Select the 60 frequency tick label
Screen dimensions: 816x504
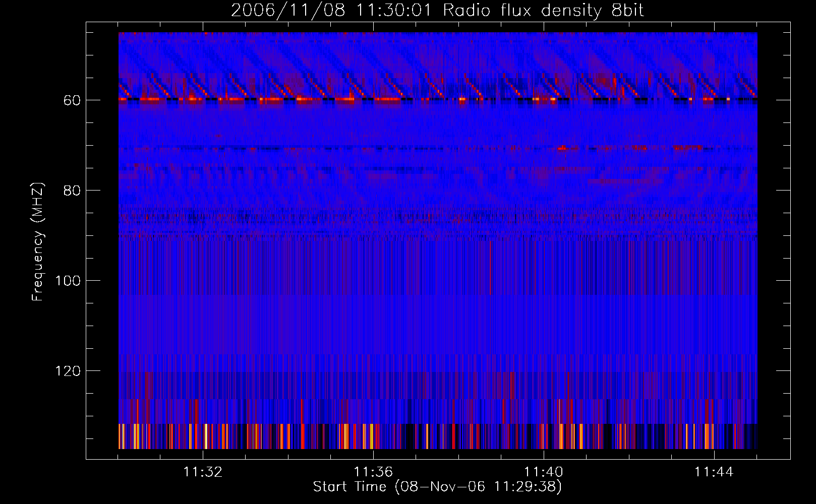click(72, 100)
